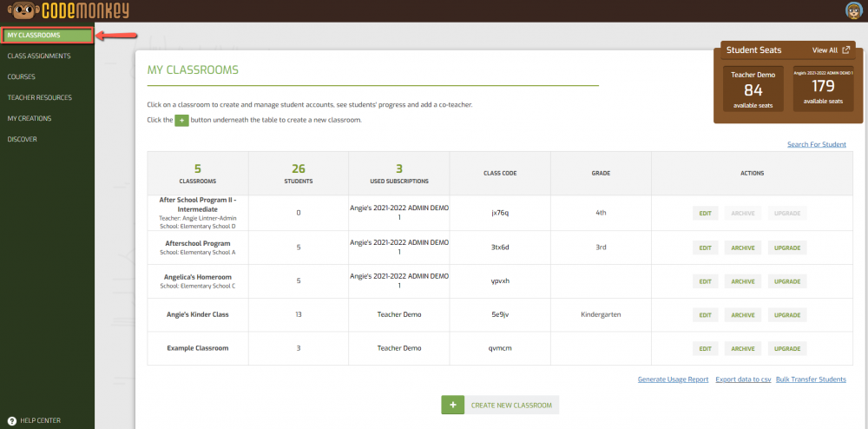The height and width of the screenshot is (429, 868).
Task: Open After School Program II - Intermediate classroom
Action: click(x=198, y=204)
